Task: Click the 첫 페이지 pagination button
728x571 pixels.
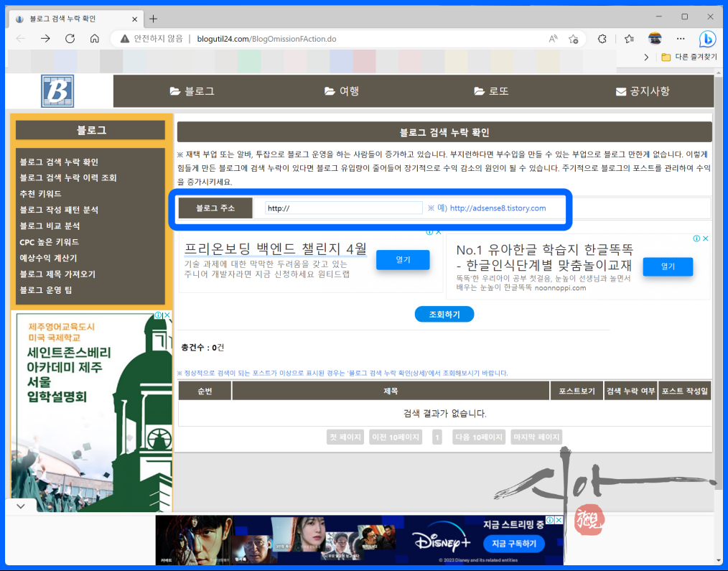Action: point(345,437)
